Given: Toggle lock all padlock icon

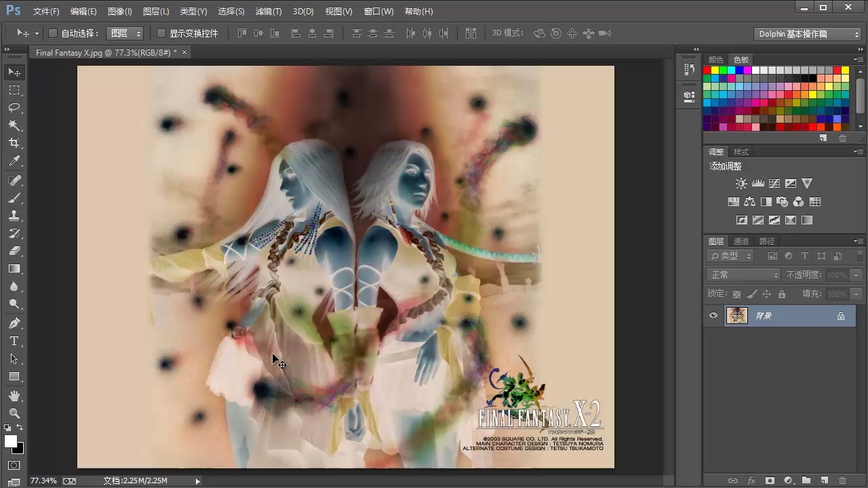Looking at the screenshot, I should point(782,294).
